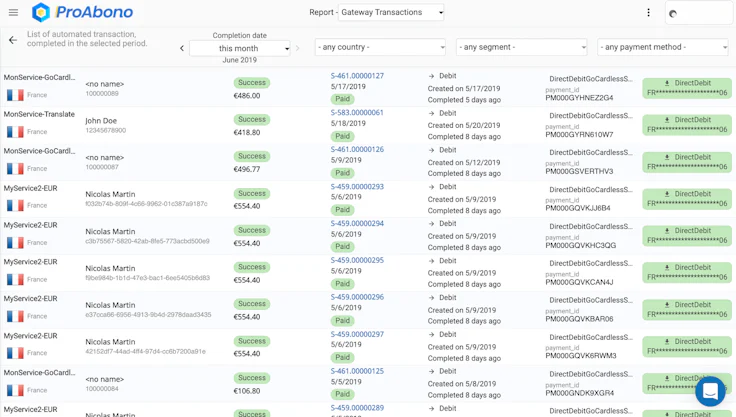This screenshot has width=736, height=417.
Task: Click DirectDebit button for PM000GYHNEZ2G4
Action: [687, 88]
